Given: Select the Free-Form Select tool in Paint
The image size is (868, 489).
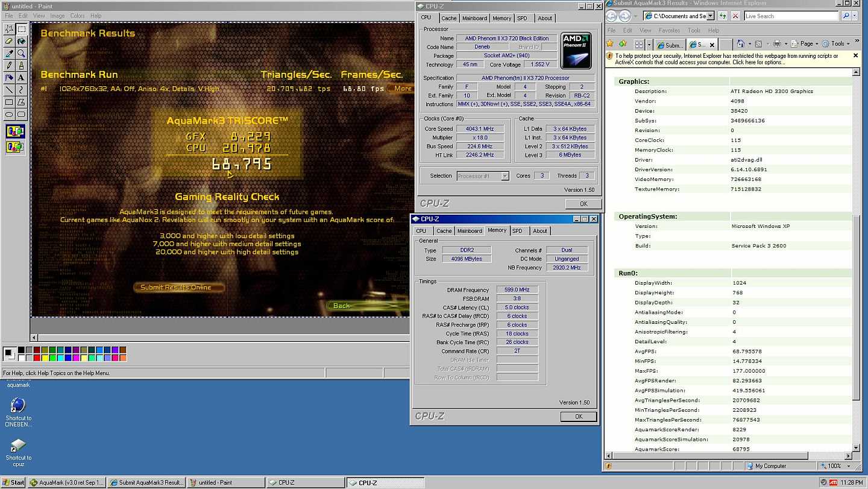Looking at the screenshot, I should [x=10, y=29].
